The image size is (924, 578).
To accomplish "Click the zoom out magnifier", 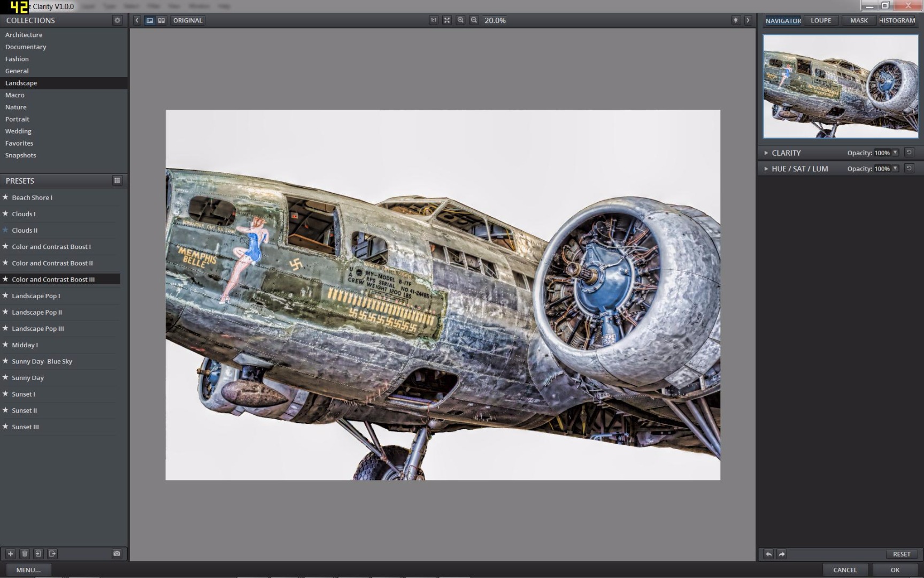I will 474,20.
